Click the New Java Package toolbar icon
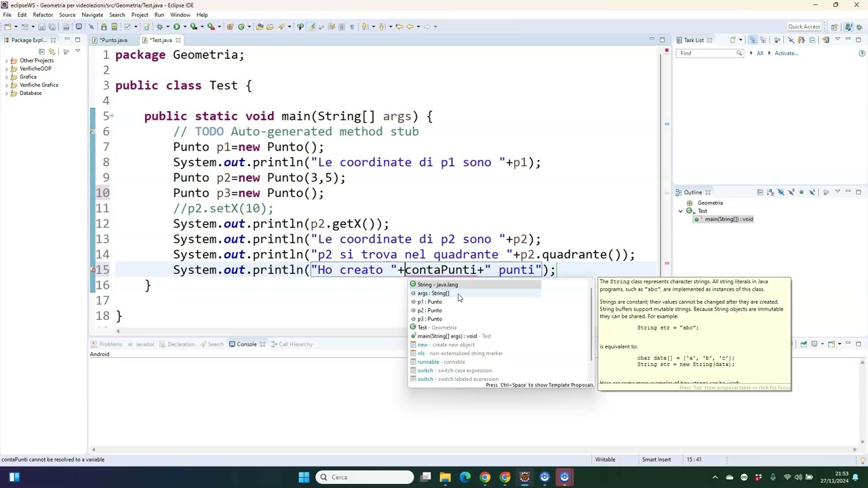Screen dimensions: 868x488 pyautogui.click(x=230, y=26)
